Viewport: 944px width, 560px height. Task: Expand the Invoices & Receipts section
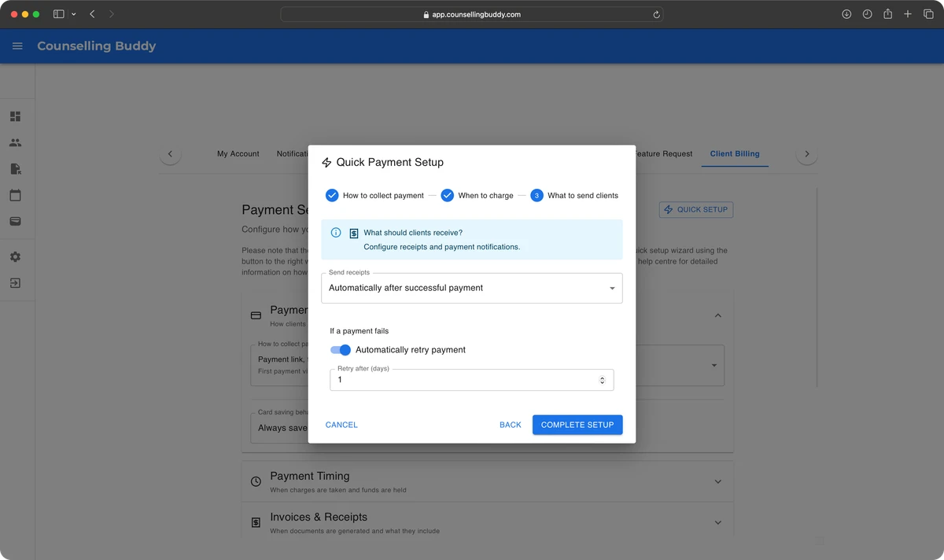pos(487,522)
